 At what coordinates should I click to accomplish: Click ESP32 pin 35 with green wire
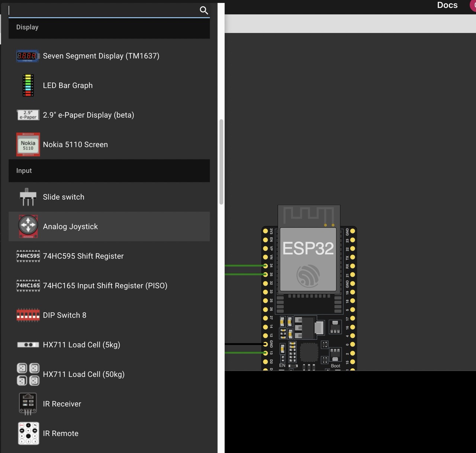tap(266, 275)
